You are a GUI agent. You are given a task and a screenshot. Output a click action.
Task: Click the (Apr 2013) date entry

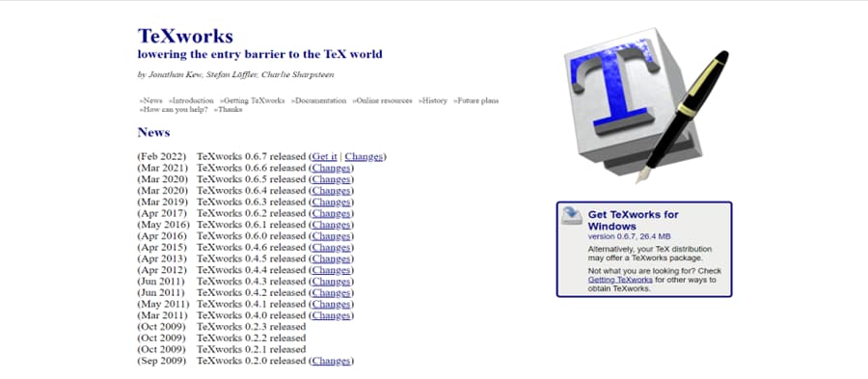162,258
